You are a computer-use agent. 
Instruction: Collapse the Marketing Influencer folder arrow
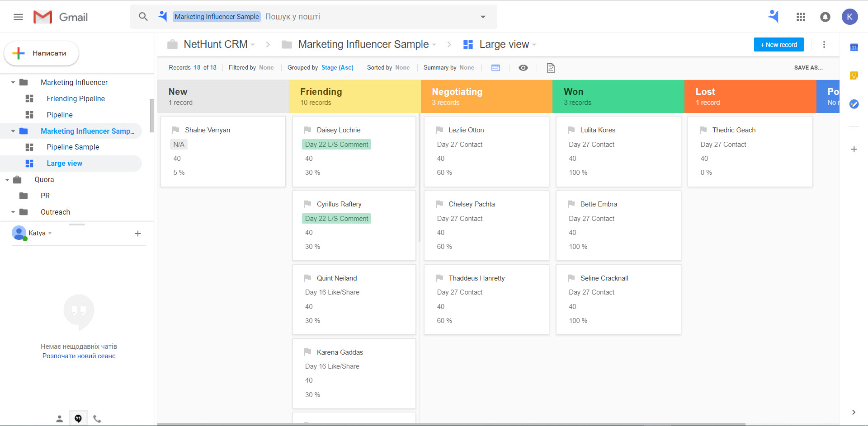point(13,82)
